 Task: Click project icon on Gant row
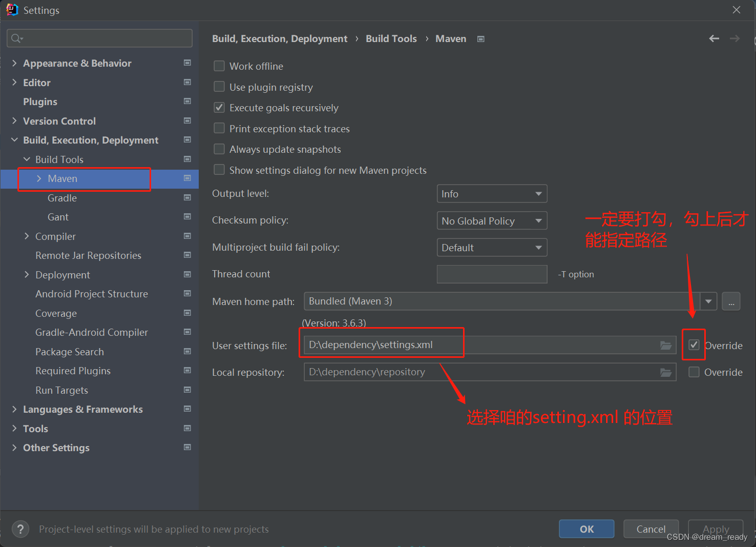coord(187,216)
